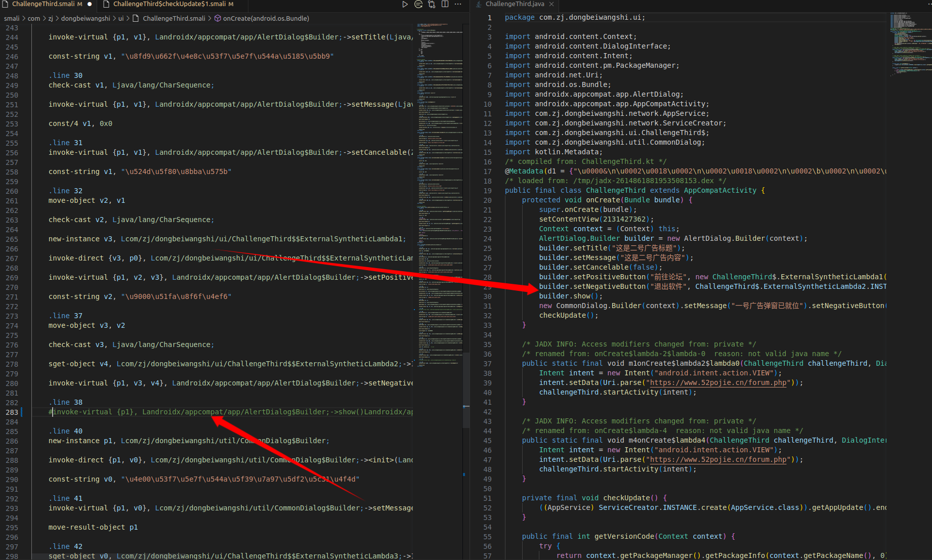The image size is (932, 560).
Task: Click 'const/4 v1, 0x0' instruction
Action: 80,124
